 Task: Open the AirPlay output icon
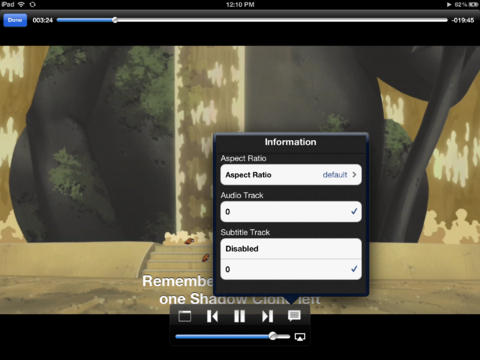pyautogui.click(x=300, y=337)
